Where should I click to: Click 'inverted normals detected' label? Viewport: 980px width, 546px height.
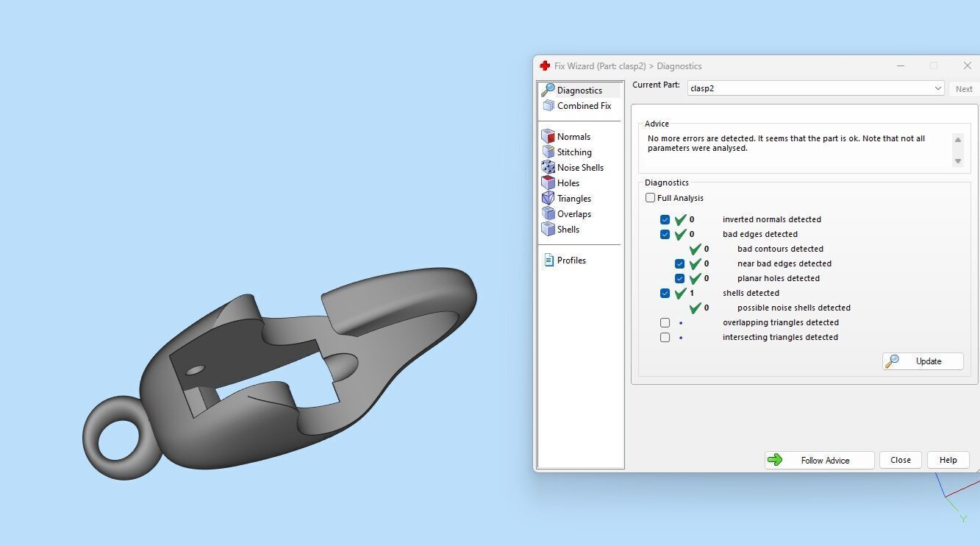772,219
